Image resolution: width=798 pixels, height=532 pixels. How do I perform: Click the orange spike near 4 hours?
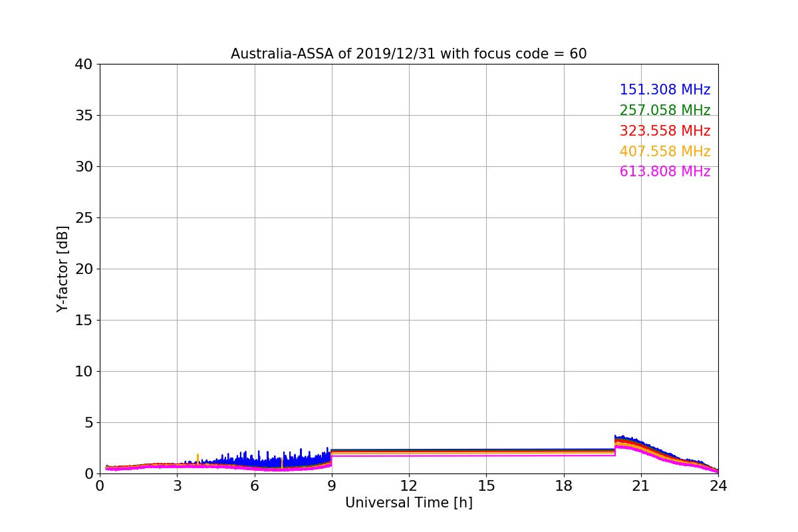(x=198, y=459)
